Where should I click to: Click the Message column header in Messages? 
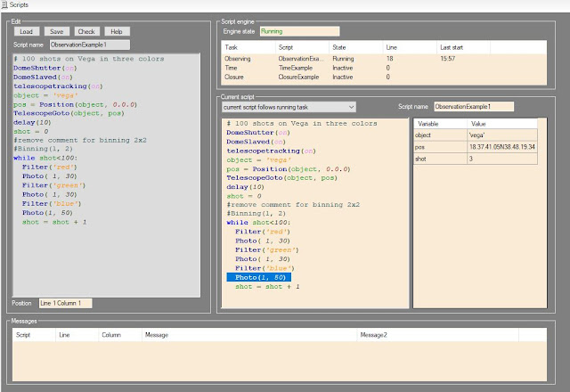coord(159,335)
